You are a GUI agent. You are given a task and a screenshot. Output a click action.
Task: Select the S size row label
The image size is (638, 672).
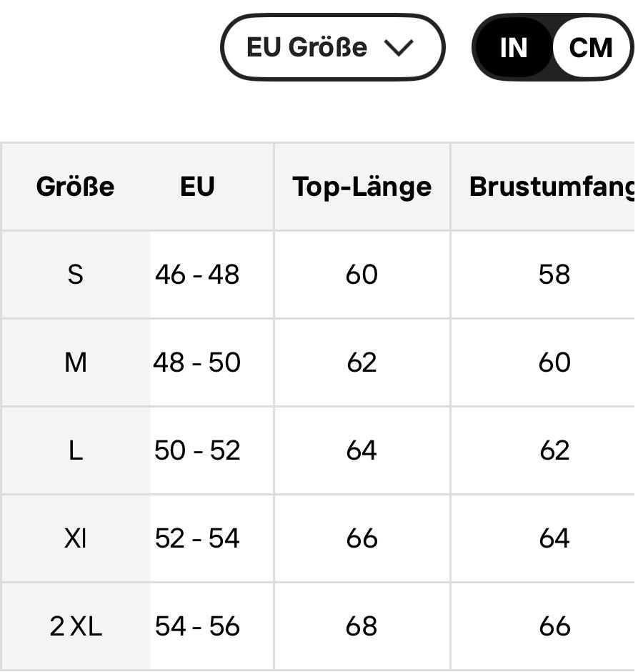point(75,275)
